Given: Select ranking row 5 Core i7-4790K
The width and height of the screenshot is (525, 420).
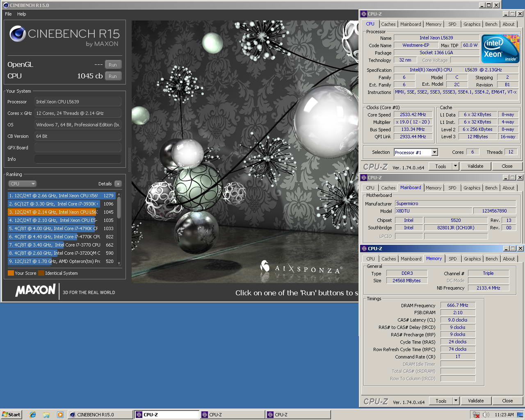Looking at the screenshot, I should (x=62, y=228).
